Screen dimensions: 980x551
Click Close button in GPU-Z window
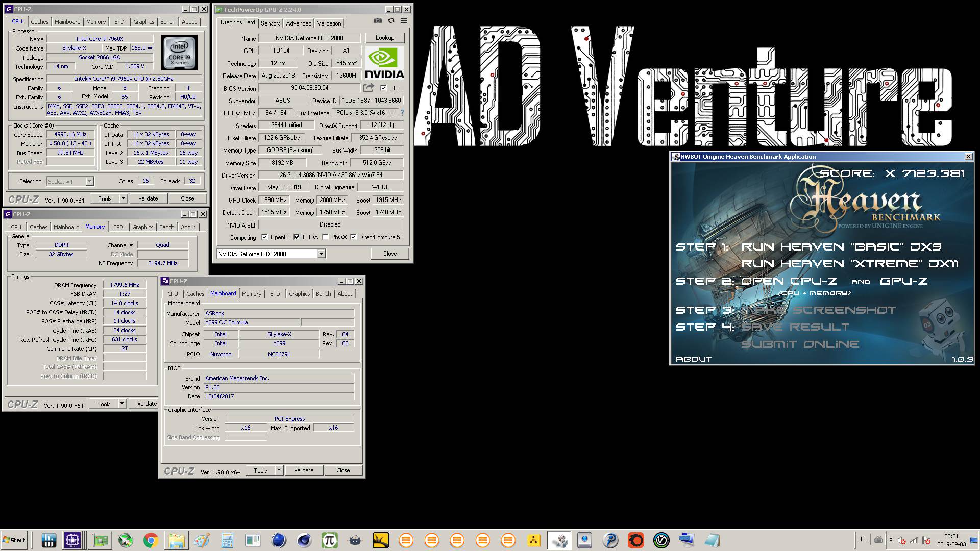pyautogui.click(x=390, y=254)
